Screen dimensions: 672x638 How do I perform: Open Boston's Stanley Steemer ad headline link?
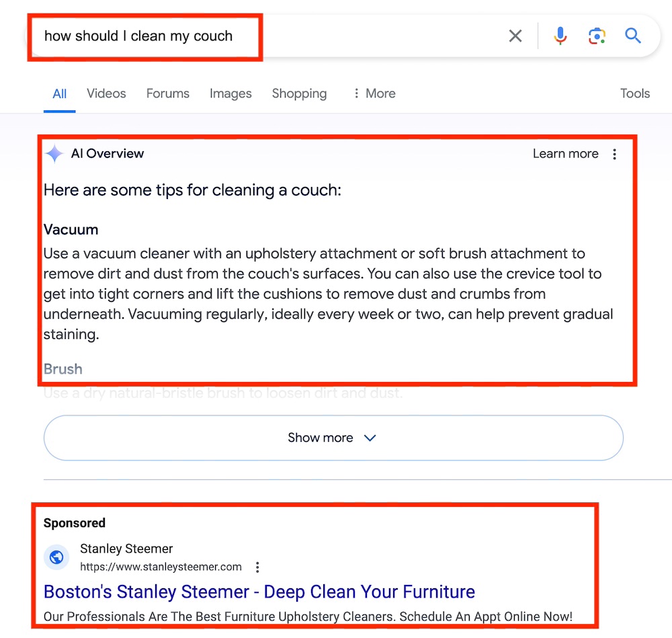[x=259, y=592]
